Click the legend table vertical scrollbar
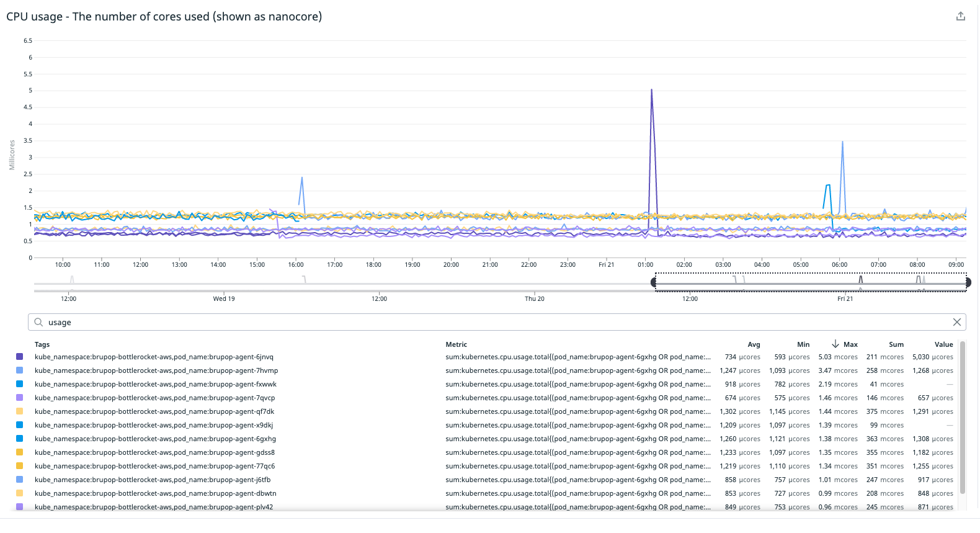The height and width of the screenshot is (533, 980). tap(963, 417)
